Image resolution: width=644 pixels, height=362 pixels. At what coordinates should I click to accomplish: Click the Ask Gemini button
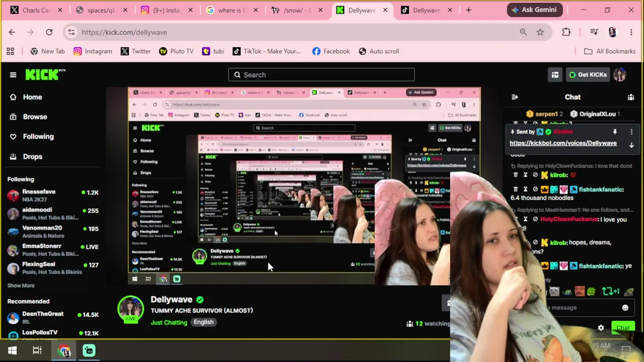point(534,10)
